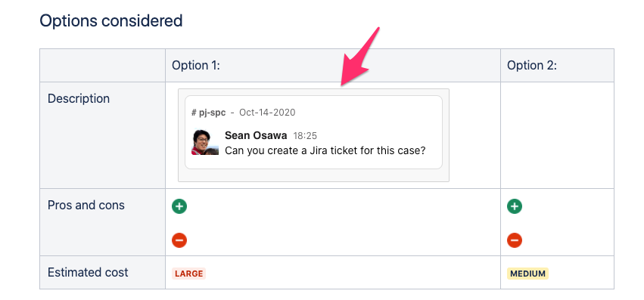The image size is (644, 300).
Task: Click the empty Option 2 description cell
Action: tap(557, 135)
